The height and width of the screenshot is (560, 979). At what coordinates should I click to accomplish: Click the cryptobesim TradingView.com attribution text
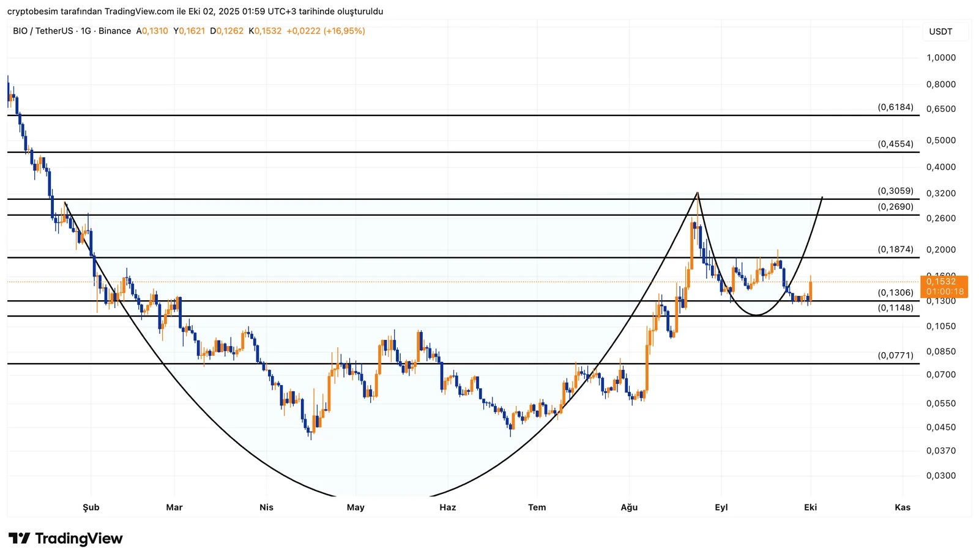[x=195, y=12]
